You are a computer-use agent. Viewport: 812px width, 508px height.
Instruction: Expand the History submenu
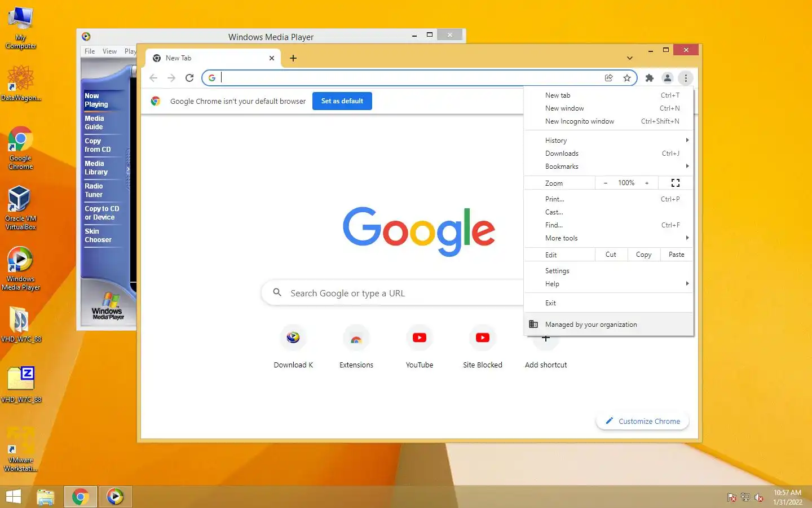(x=609, y=141)
